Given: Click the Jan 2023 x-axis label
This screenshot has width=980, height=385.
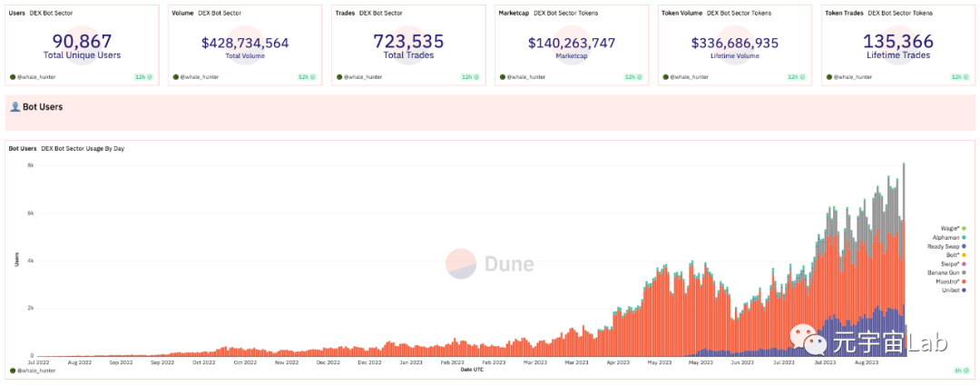Looking at the screenshot, I should [411, 362].
